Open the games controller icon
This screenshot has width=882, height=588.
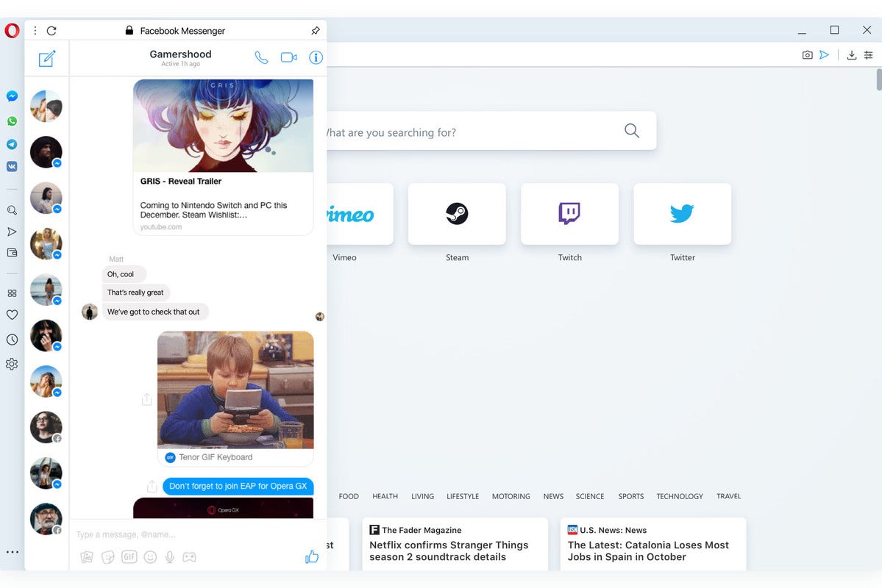[190, 557]
